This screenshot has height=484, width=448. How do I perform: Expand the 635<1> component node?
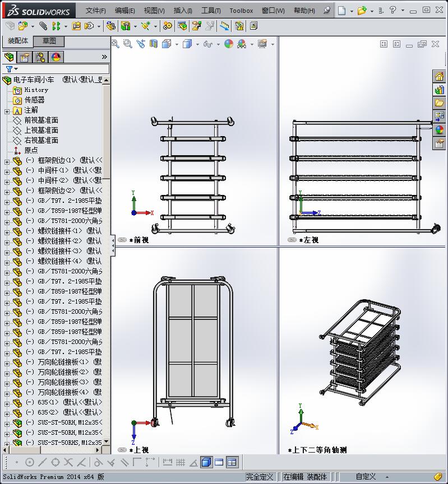coord(7,404)
